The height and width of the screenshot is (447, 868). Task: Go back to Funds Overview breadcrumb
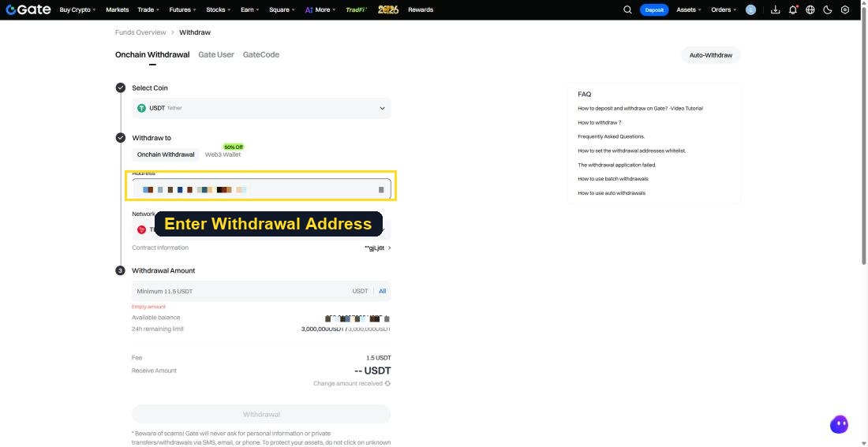140,32
